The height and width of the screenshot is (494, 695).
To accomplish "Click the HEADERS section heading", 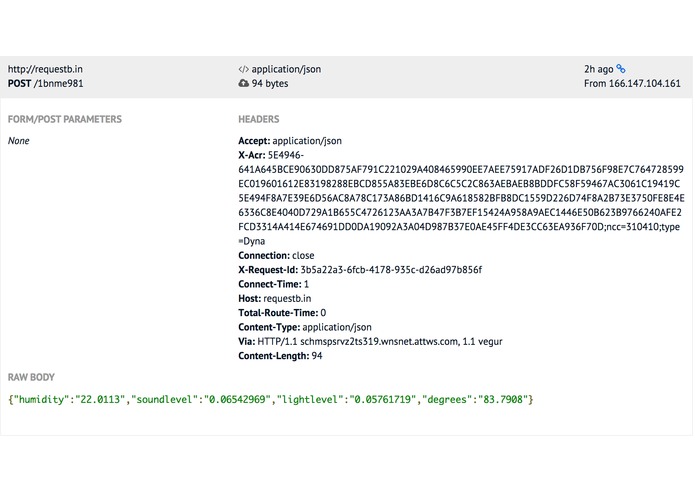I will [259, 119].
